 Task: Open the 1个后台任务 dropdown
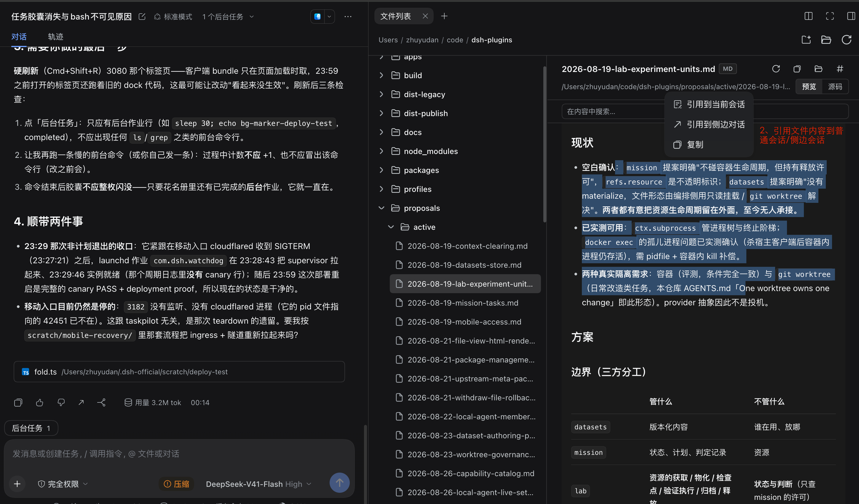[x=228, y=17]
